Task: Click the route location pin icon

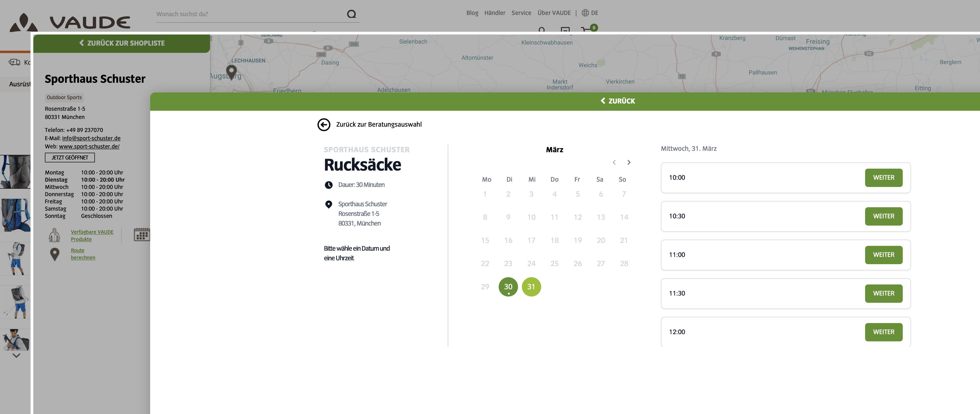Action: [55, 254]
